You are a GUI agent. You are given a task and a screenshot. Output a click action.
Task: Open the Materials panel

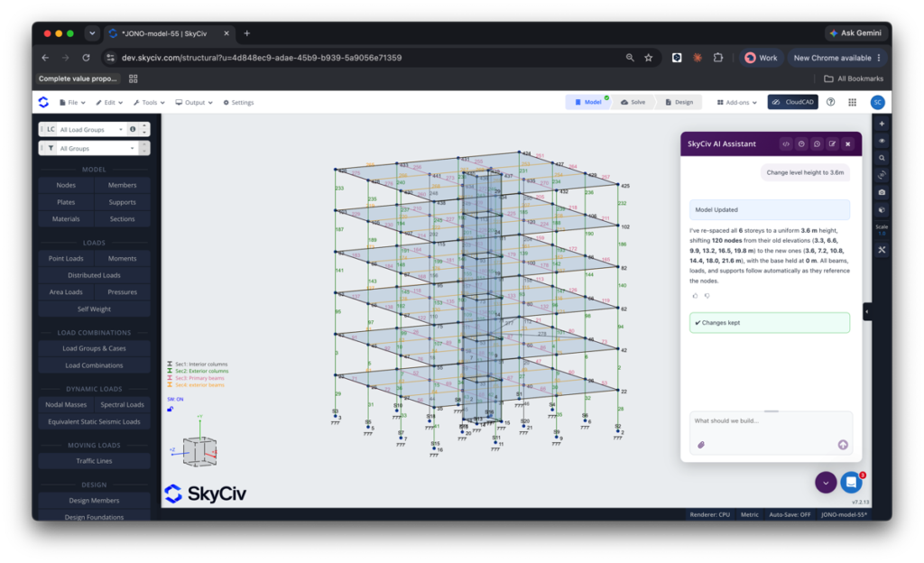point(66,218)
